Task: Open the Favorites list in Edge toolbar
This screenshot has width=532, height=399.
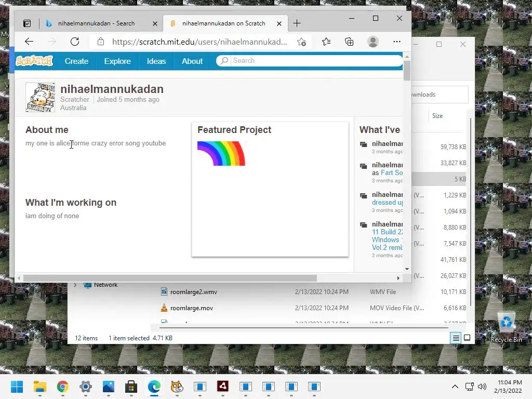Action: click(x=326, y=42)
